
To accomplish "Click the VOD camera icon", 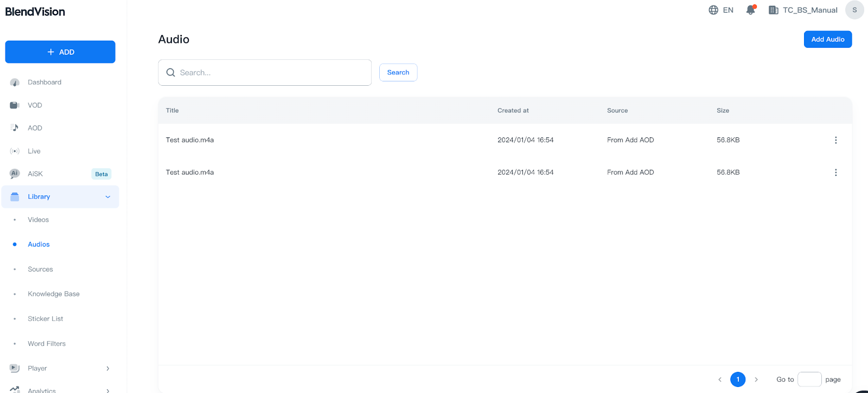I will [15, 105].
